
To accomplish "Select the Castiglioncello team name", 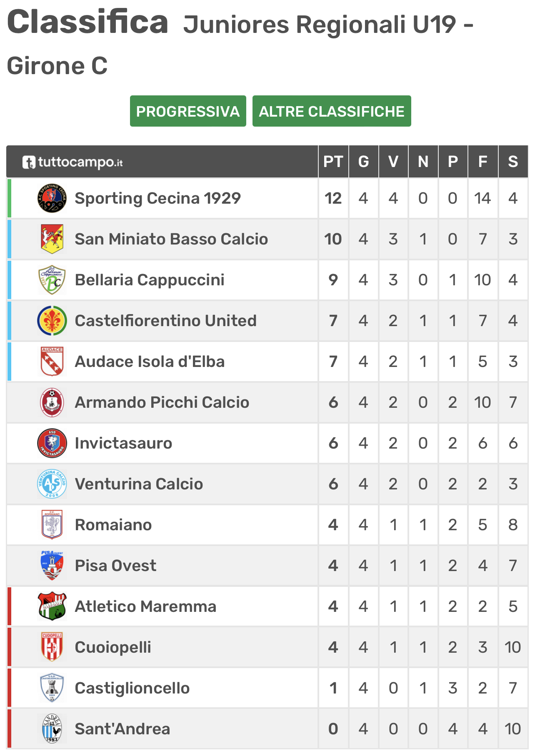I will click(132, 688).
